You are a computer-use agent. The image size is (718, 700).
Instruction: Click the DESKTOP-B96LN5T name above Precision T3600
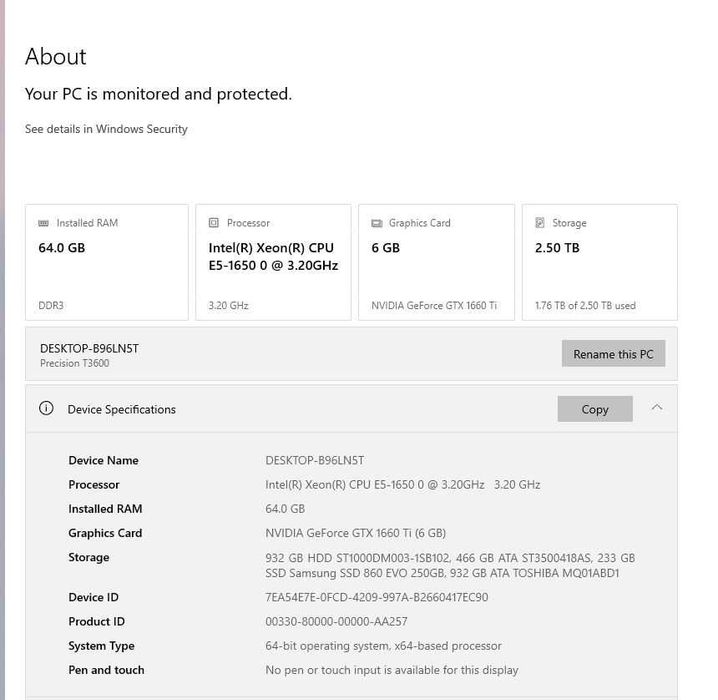[x=89, y=348]
